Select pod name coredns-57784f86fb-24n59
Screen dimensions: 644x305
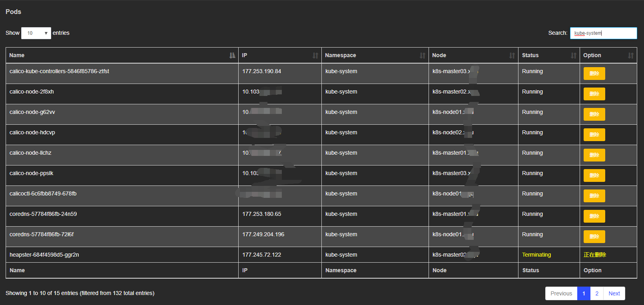point(43,214)
